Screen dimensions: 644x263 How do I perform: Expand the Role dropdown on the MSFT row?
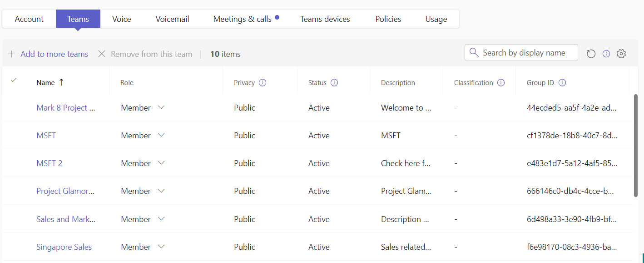point(161,135)
